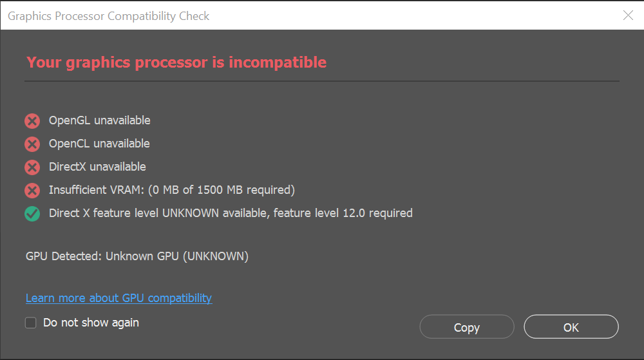This screenshot has height=360, width=644.
Task: Click the "DirectX unavailable" message text
Action: pyautogui.click(x=97, y=167)
